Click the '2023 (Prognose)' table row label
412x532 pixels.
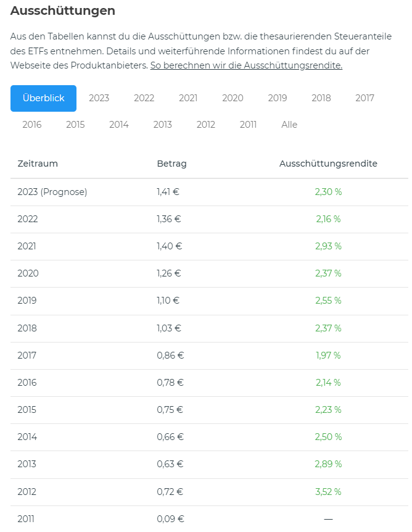click(52, 192)
